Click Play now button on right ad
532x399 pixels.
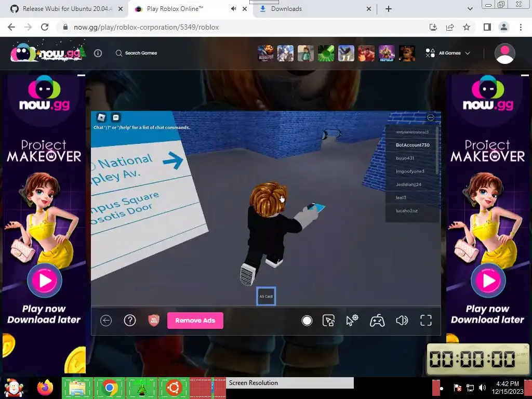tap(488, 281)
